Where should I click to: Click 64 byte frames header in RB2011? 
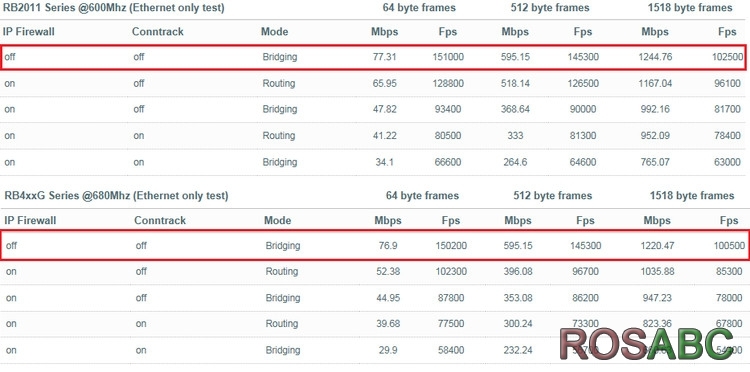tap(419, 8)
